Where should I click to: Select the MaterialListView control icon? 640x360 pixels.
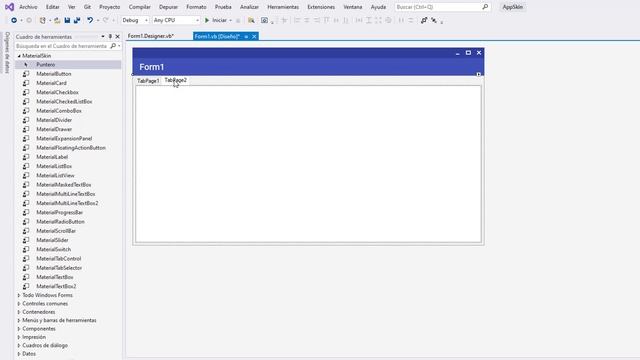[x=26, y=176]
